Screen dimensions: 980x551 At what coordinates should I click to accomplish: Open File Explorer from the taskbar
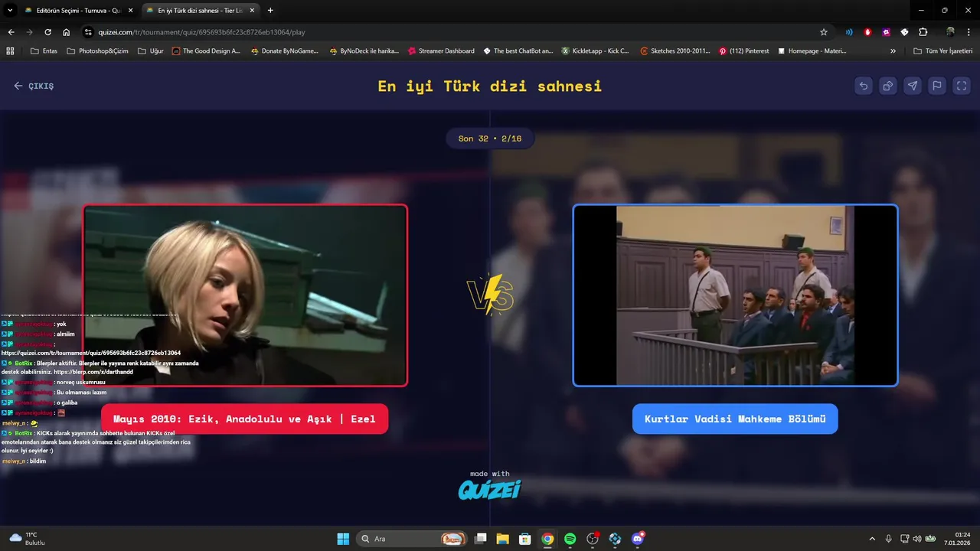click(502, 539)
